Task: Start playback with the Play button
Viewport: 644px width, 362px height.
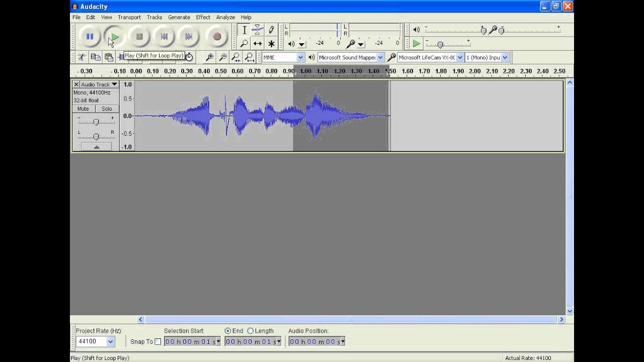Action: [x=115, y=36]
